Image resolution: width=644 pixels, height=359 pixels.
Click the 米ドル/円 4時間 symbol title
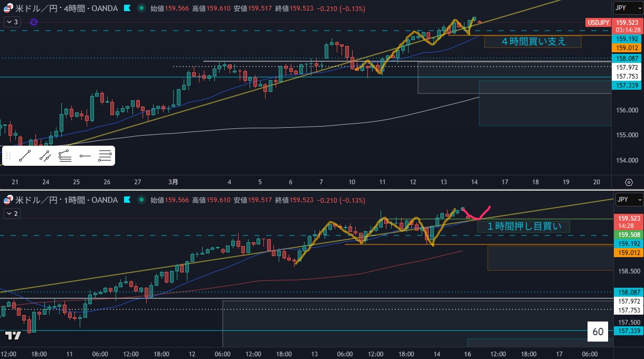(63, 8)
